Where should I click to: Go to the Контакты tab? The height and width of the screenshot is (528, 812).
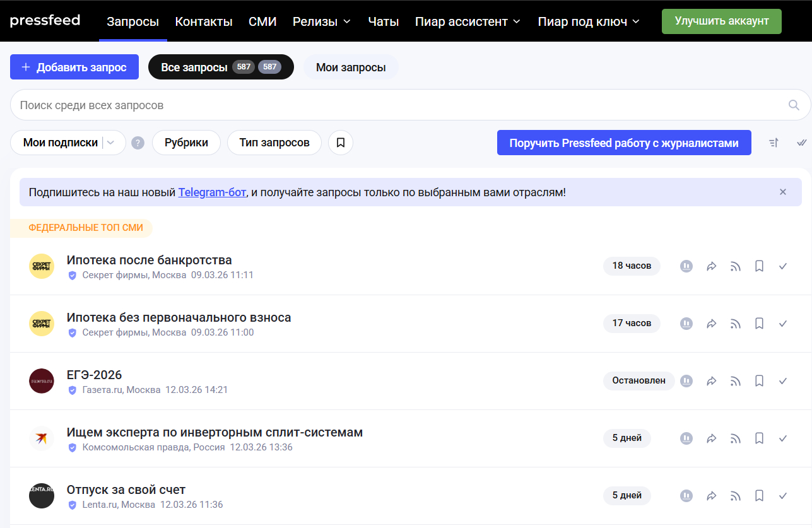click(x=204, y=21)
